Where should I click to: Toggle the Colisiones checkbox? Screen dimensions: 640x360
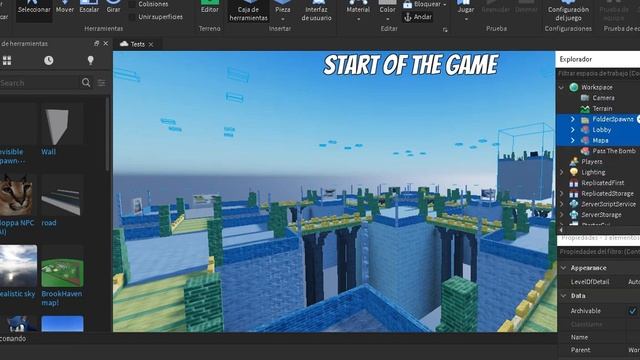point(132,4)
